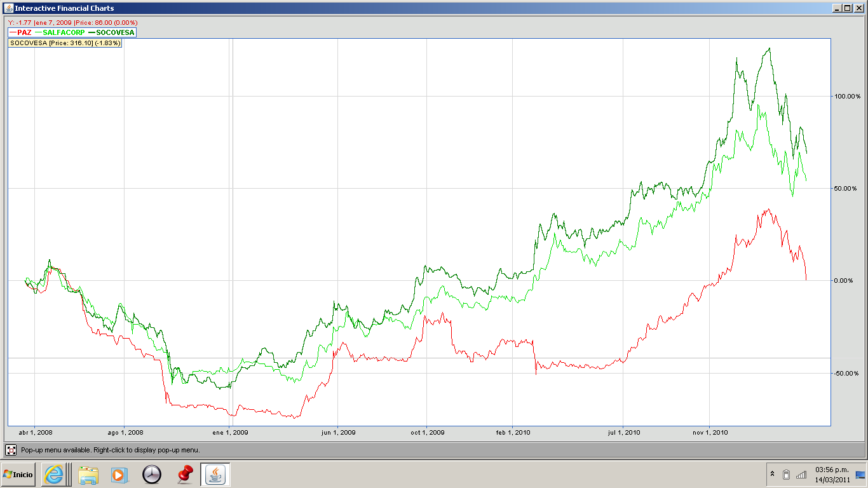Viewport: 868px width, 488px height.
Task: Click the SOCOVESA price 316.10 tooltip
Action: click(65, 43)
